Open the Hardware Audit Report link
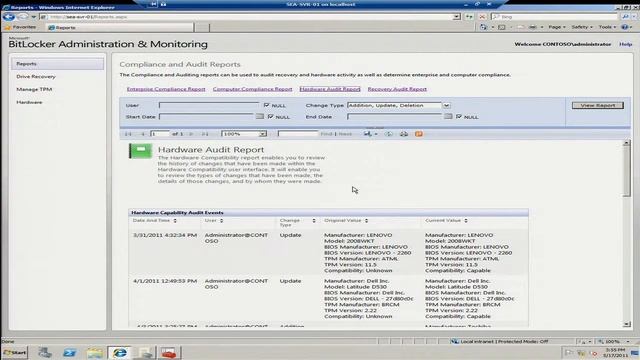Viewport: 640px width, 360px height. [x=330, y=89]
